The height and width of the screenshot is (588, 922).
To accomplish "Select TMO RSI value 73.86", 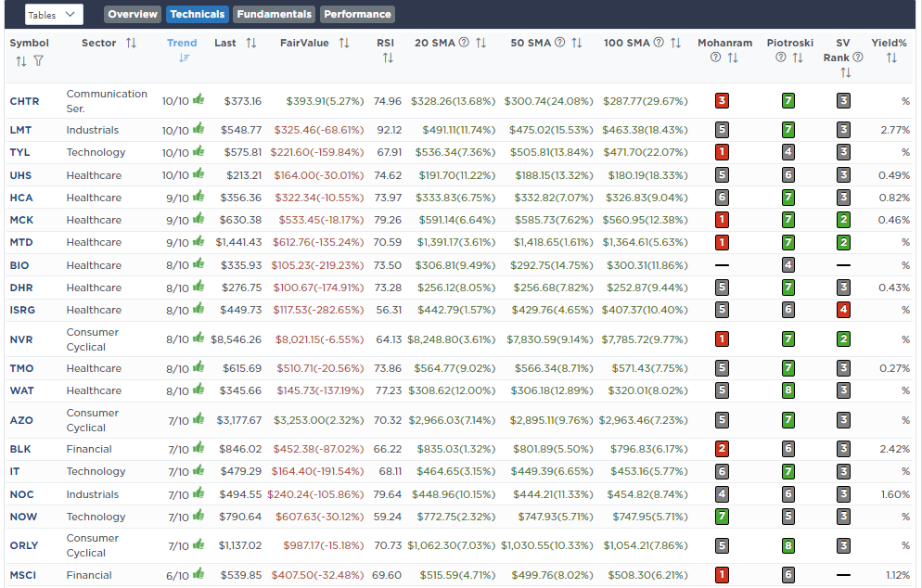I will click(387, 368).
